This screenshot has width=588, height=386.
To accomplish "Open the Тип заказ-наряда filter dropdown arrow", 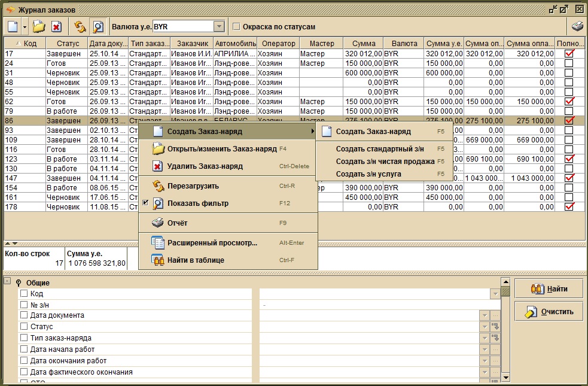I will click(x=485, y=338).
